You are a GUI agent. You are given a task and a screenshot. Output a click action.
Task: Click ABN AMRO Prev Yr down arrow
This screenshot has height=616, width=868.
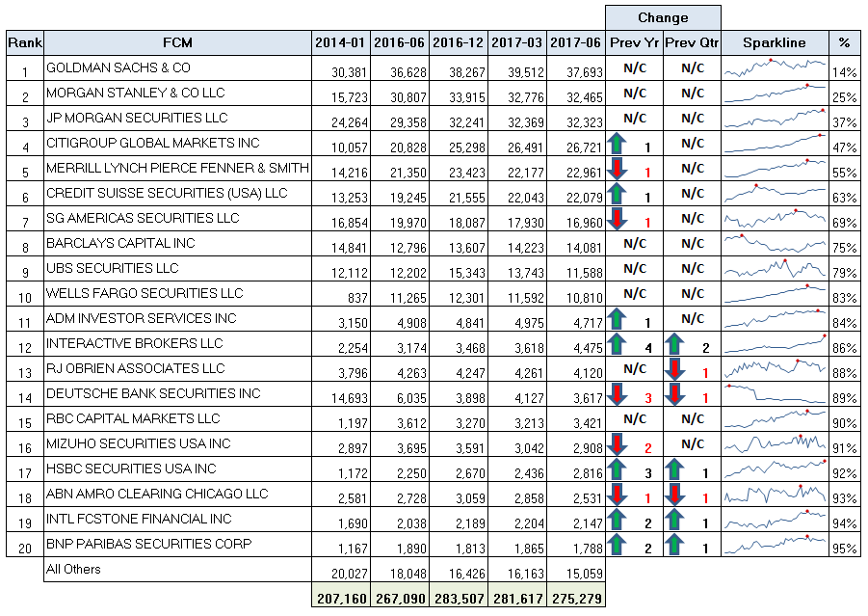617,495
